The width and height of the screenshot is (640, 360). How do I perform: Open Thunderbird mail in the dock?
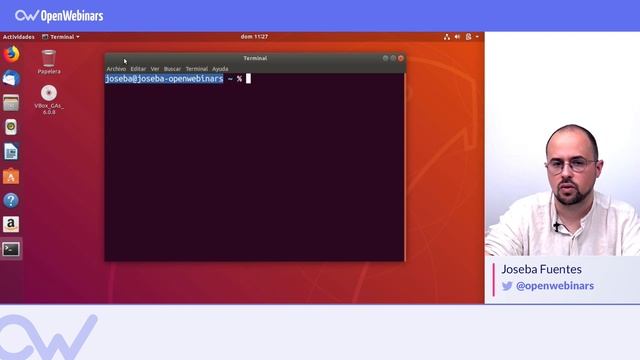pos(11,78)
